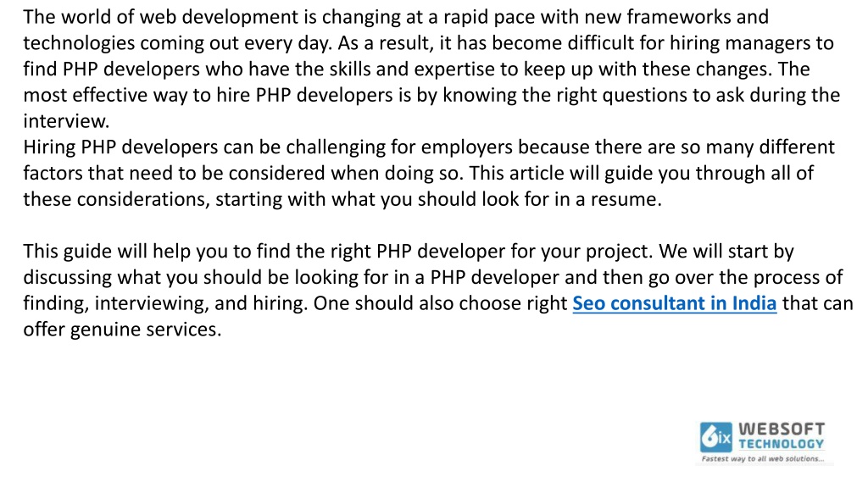Click the word 'discussing'
The image size is (868, 488).
tap(67, 278)
